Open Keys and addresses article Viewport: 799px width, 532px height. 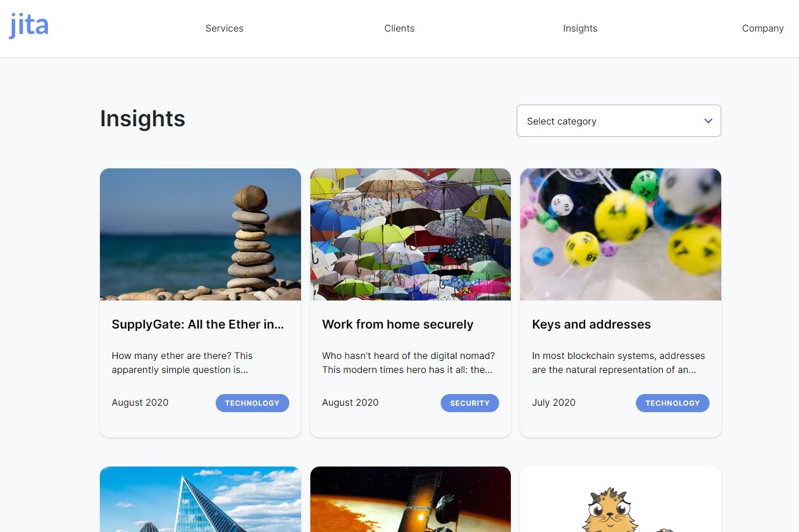click(x=592, y=324)
